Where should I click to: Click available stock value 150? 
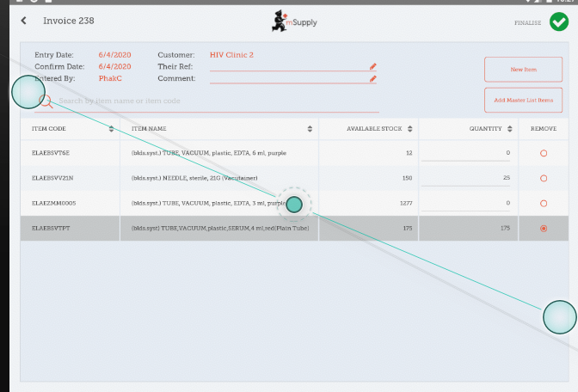pos(407,178)
